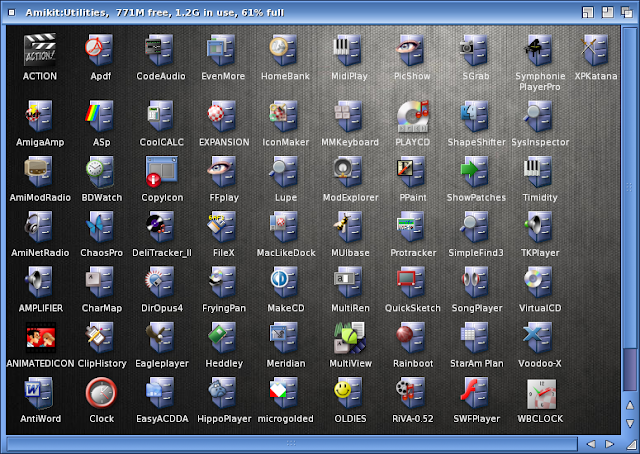Select the XPKatana crossed swords icon

(x=596, y=50)
